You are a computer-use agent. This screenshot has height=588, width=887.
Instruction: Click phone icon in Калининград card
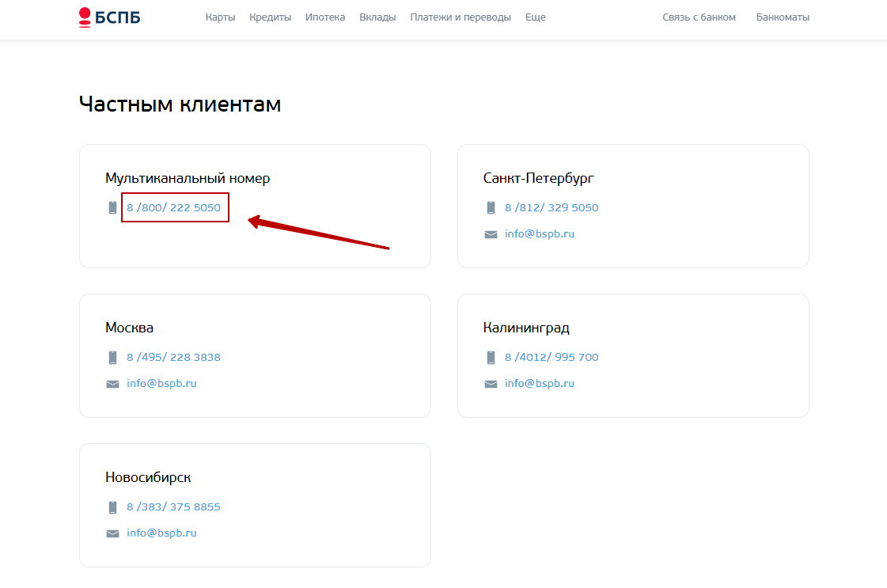(x=491, y=357)
